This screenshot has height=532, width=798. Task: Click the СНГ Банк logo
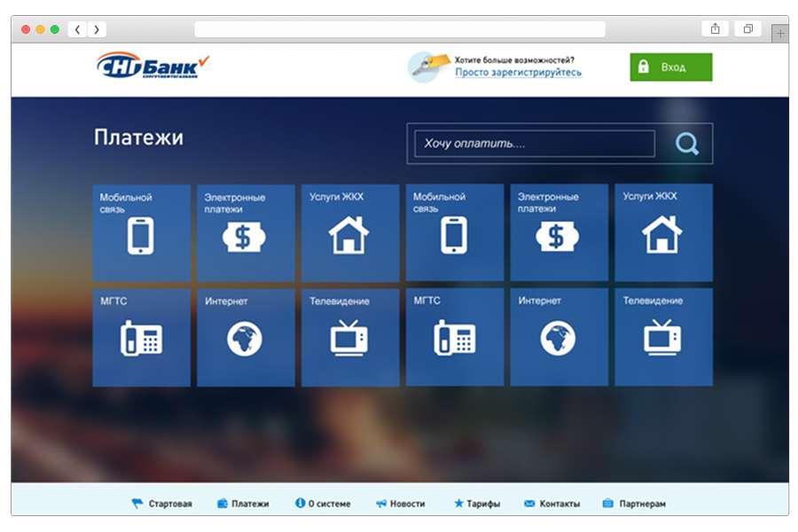tap(153, 66)
